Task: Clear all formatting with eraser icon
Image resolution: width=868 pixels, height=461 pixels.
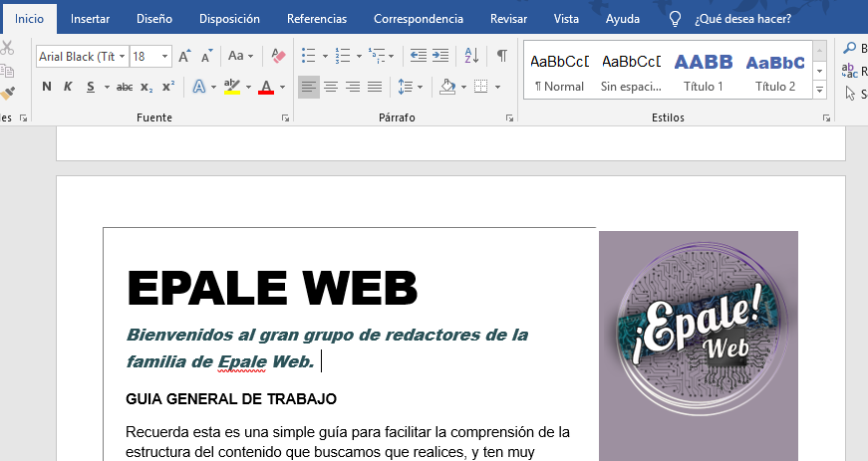Action: pos(278,56)
